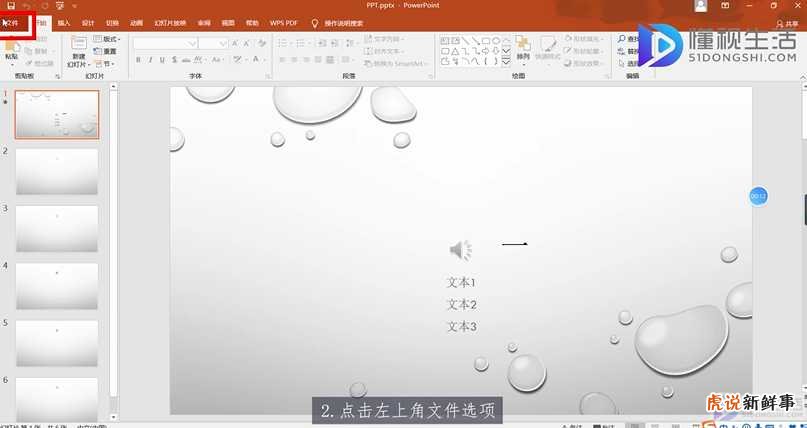Select the Triangle shape in shapes gallery
This screenshot has width=807, height=428.
(x=455, y=51)
